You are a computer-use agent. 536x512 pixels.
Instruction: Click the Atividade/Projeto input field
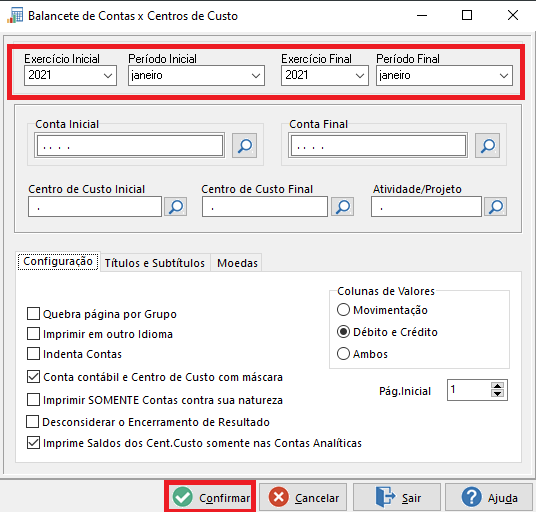click(426, 206)
